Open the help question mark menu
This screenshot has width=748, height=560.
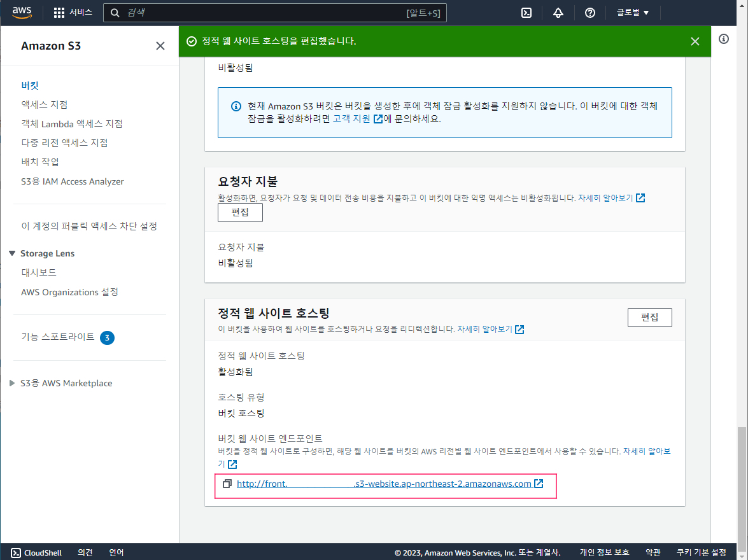coord(590,13)
